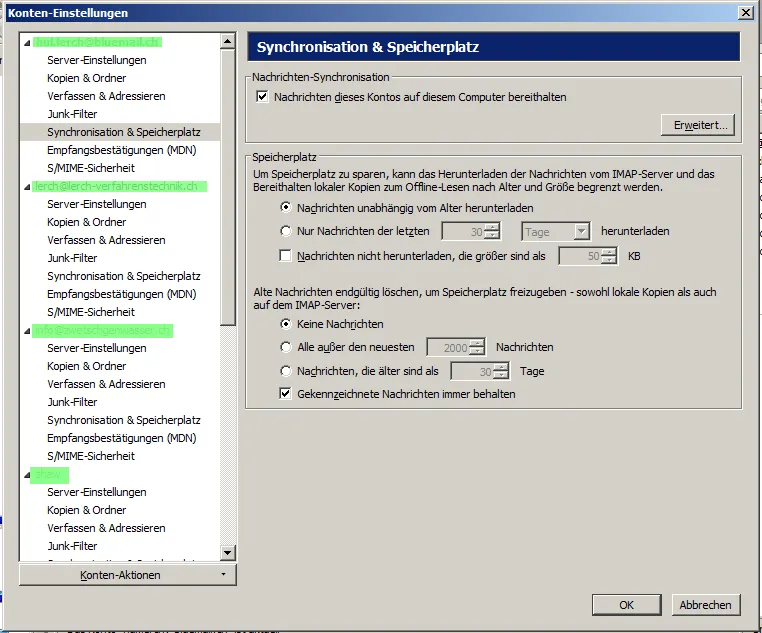Image resolution: width=762 pixels, height=633 pixels.
Task: Uncheck keep messages on this computer
Action: 262,97
